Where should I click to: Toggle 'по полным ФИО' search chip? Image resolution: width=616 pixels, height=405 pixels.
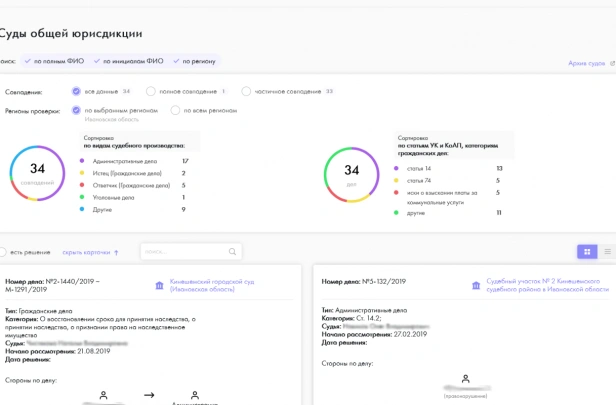coord(55,61)
